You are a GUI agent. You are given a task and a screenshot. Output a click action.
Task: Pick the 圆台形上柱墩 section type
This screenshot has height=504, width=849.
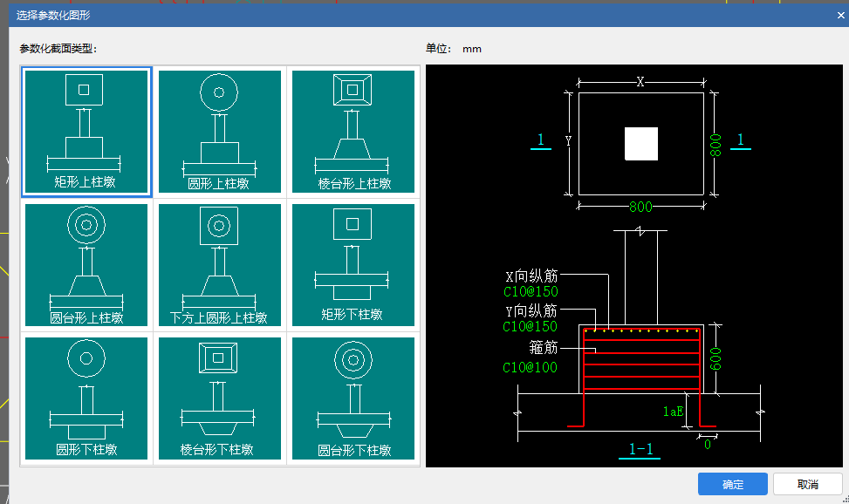coord(86,265)
